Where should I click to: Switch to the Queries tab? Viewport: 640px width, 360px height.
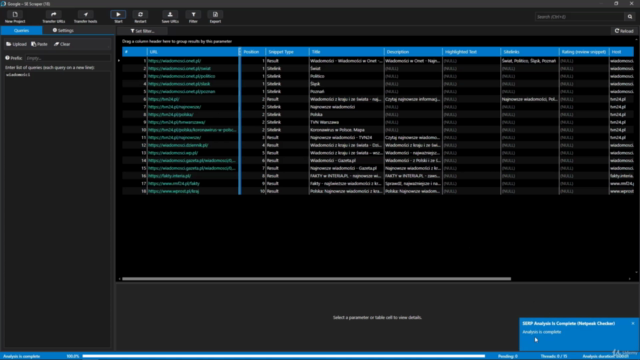[x=21, y=31]
